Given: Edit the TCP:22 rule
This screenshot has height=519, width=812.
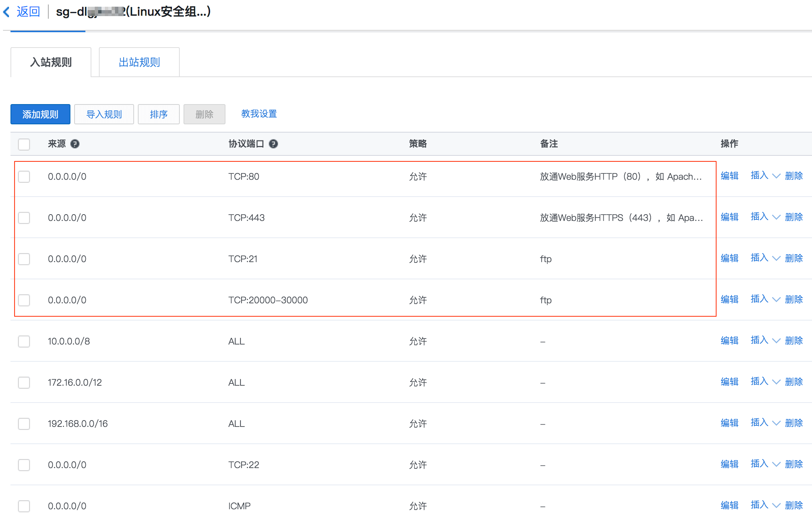Looking at the screenshot, I should pos(730,464).
